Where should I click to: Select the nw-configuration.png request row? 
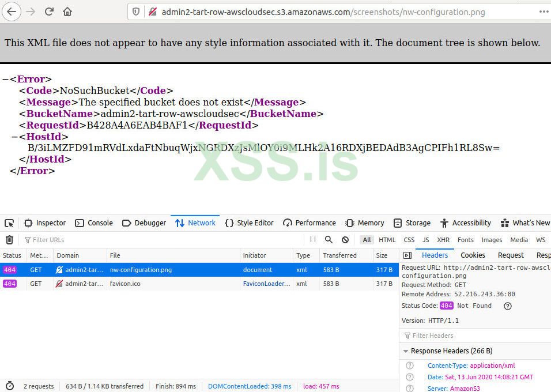[x=199, y=270]
